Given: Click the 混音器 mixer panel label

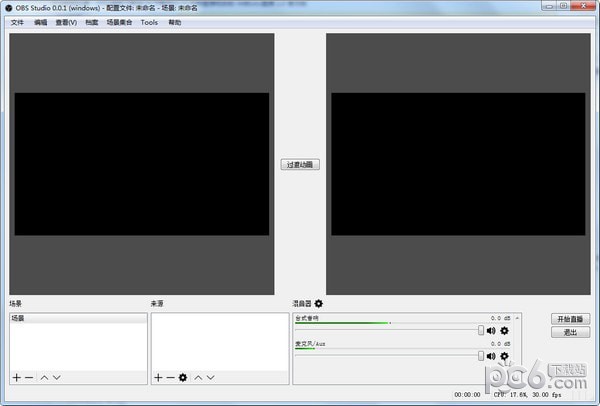Looking at the screenshot, I should (302, 303).
